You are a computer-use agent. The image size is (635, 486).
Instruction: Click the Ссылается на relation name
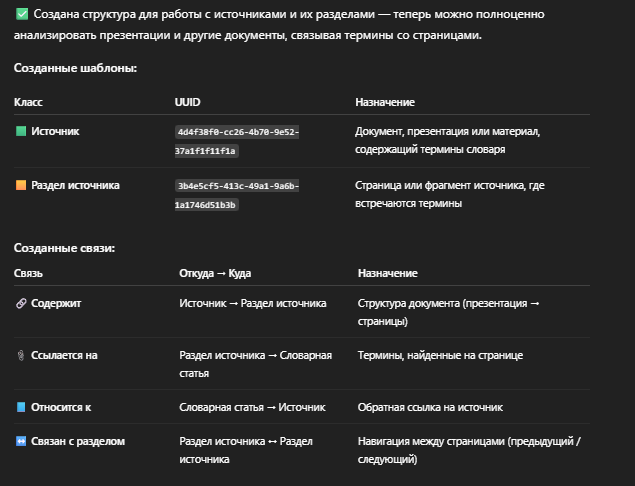pos(64,355)
